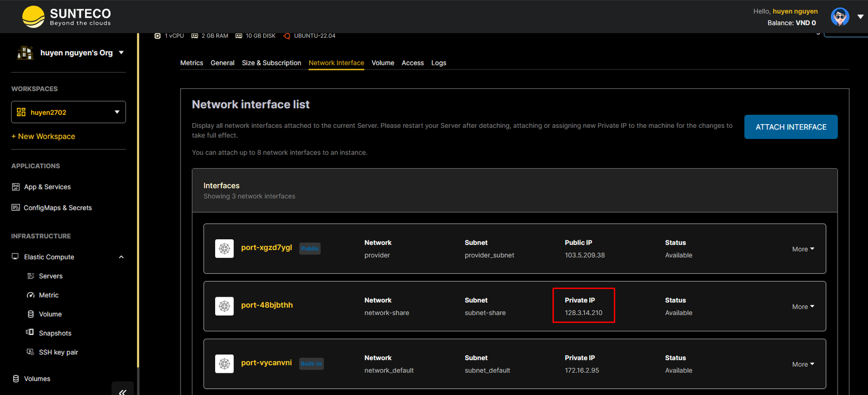The image size is (868, 395).
Task: Expand More menu for port-48bjbthh
Action: 803,307
